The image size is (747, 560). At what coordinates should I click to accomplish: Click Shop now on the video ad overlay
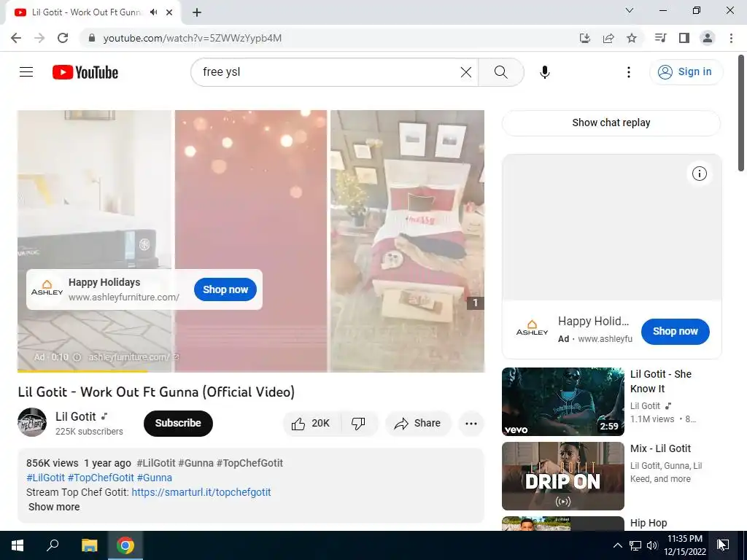pos(225,289)
